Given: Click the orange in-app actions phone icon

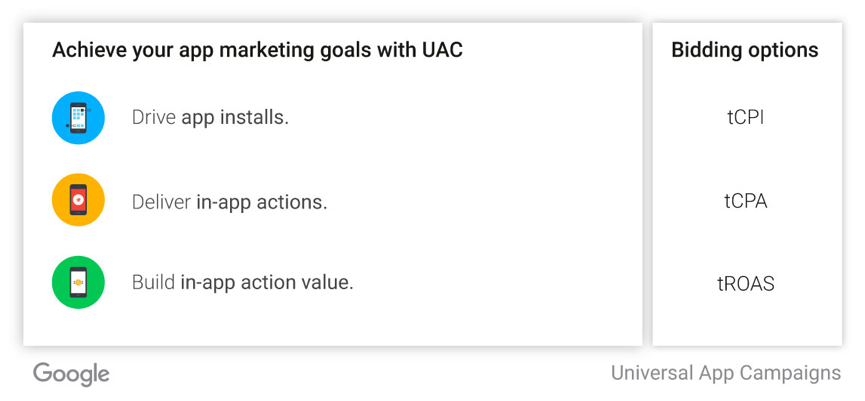Looking at the screenshot, I should pyautogui.click(x=78, y=200).
